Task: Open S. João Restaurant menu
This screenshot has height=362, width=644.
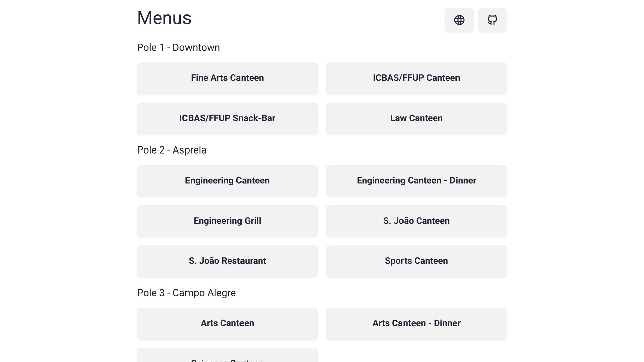Action: coord(227,261)
